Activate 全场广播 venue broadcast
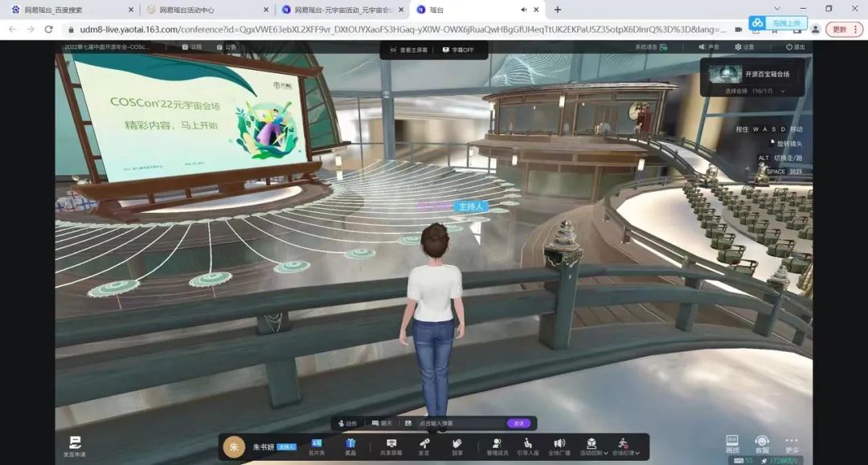 tap(559, 447)
